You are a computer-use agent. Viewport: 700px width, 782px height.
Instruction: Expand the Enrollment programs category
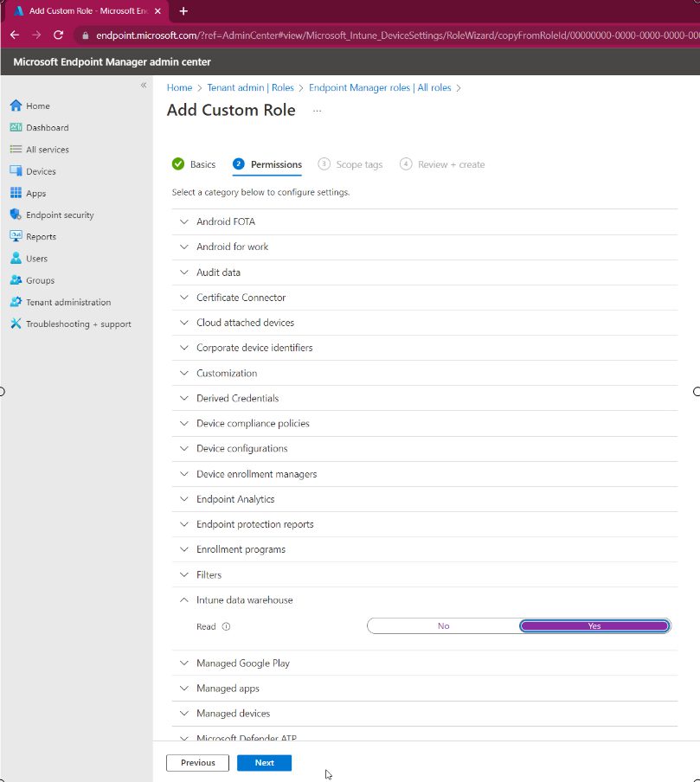coord(425,549)
